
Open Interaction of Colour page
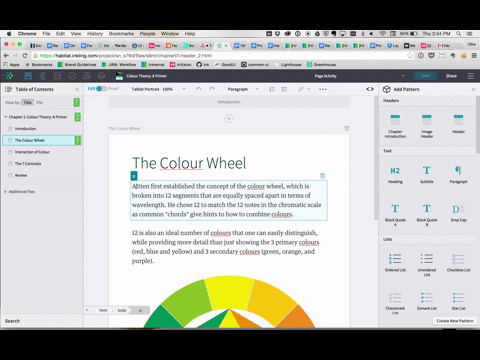(32, 152)
